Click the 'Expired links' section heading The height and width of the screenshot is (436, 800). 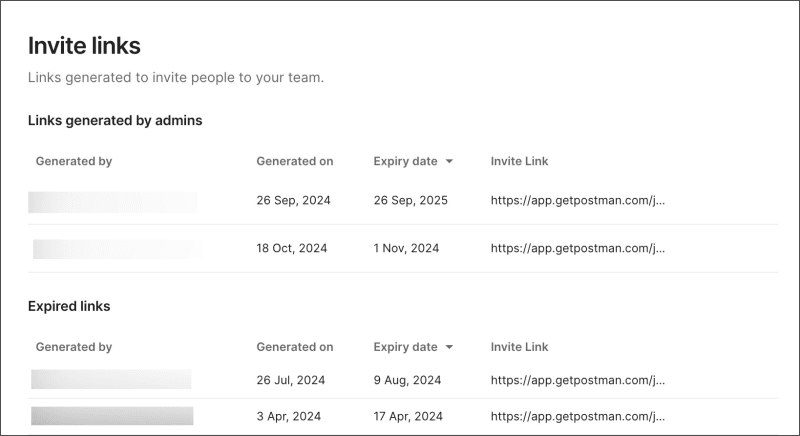69,306
